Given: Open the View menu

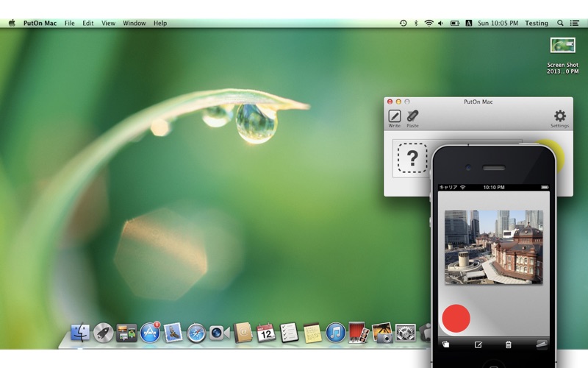Looking at the screenshot, I should point(108,23).
